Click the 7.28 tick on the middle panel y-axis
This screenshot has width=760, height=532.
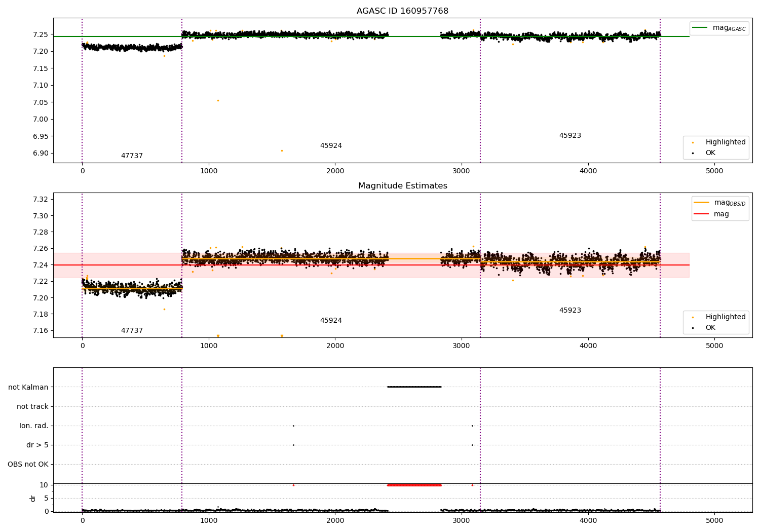coord(40,232)
